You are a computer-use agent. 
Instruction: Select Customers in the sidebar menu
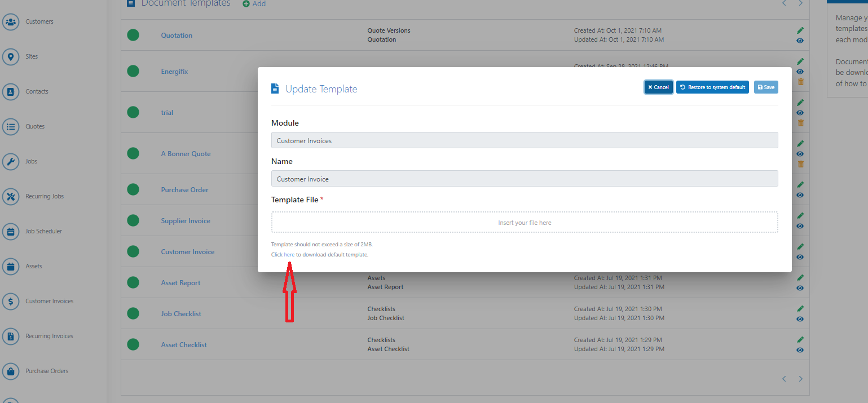[39, 22]
